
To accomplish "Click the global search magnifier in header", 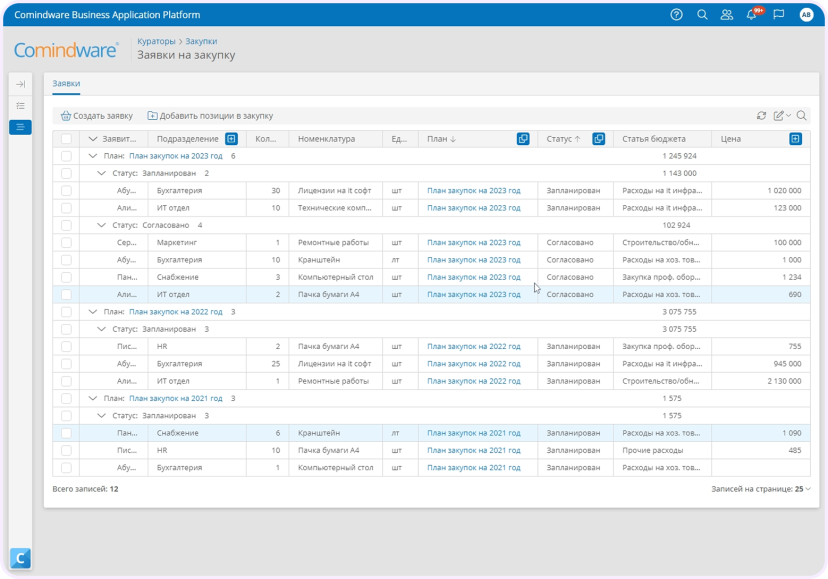I will click(x=702, y=15).
